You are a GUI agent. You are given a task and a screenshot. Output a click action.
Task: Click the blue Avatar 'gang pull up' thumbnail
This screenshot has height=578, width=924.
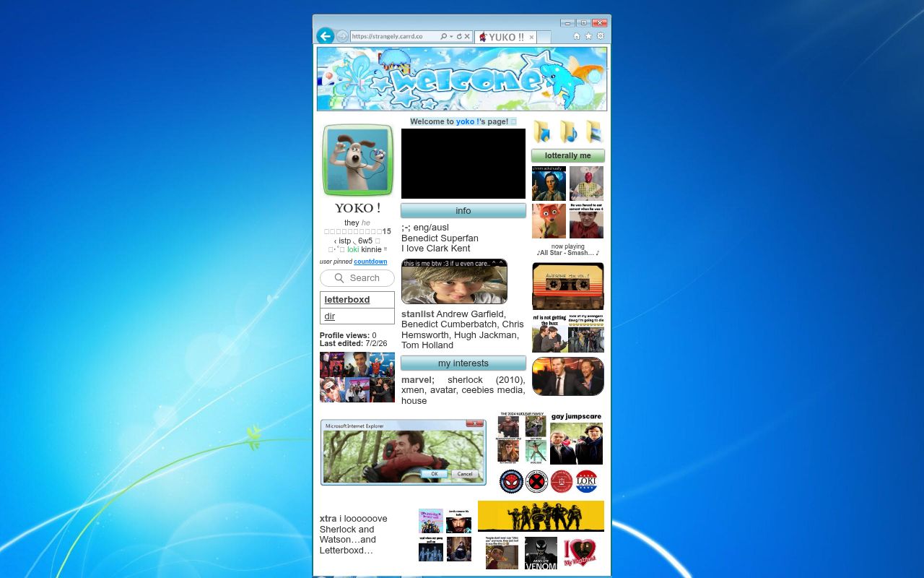coord(431,549)
